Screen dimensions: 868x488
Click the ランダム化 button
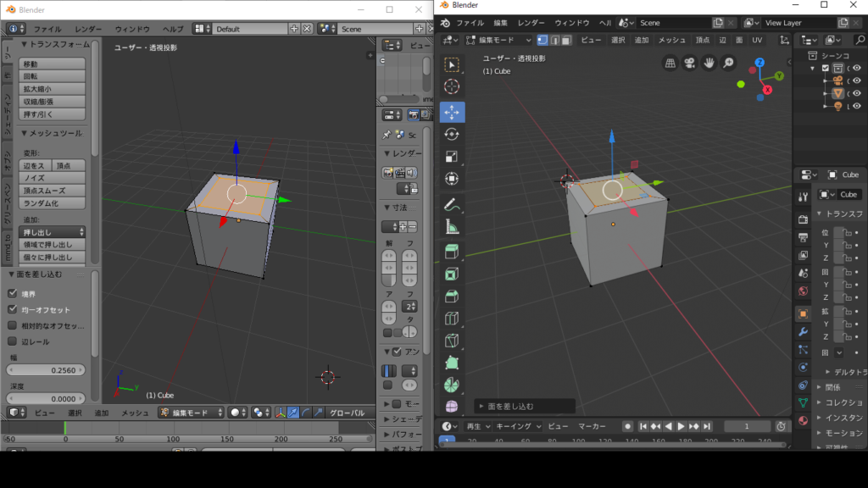tap(53, 203)
